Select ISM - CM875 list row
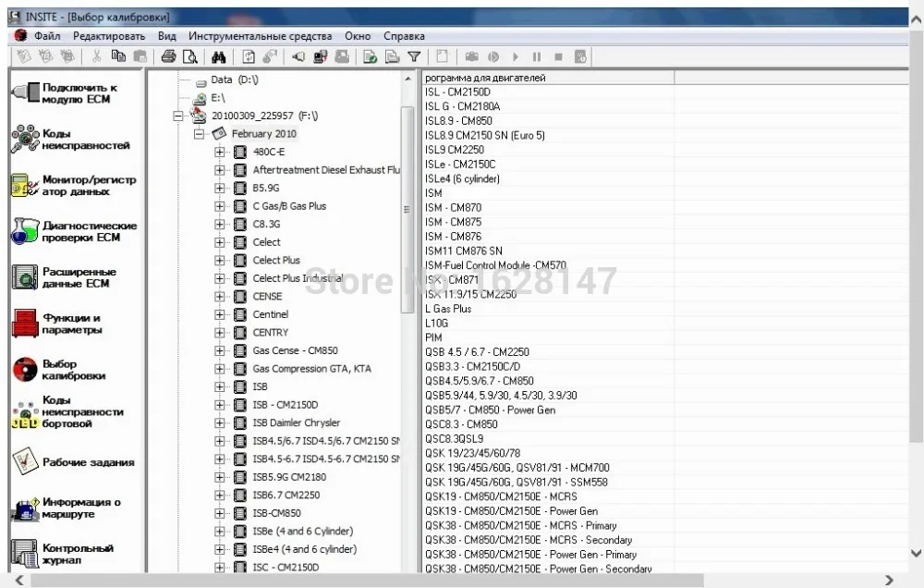 (453, 222)
